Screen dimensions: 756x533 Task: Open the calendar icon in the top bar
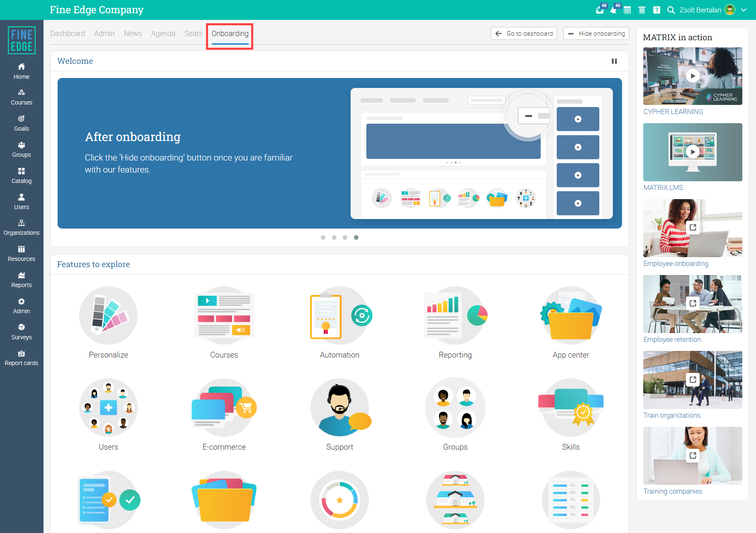pyautogui.click(x=628, y=10)
